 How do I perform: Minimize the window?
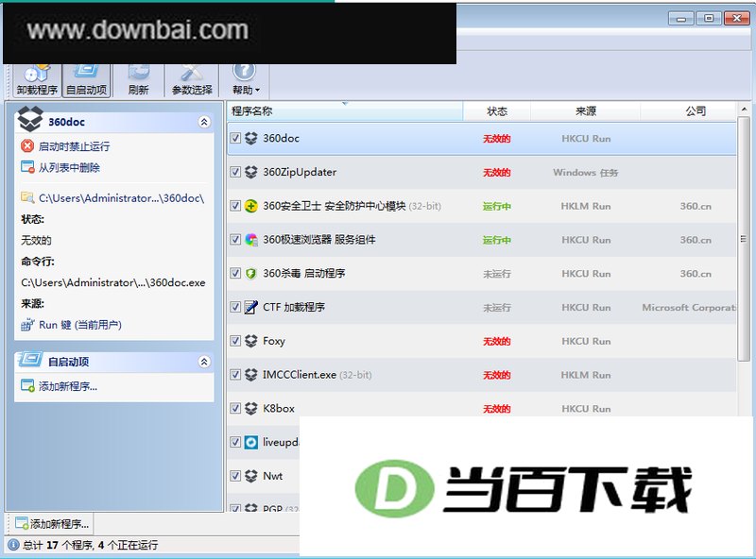(680, 19)
